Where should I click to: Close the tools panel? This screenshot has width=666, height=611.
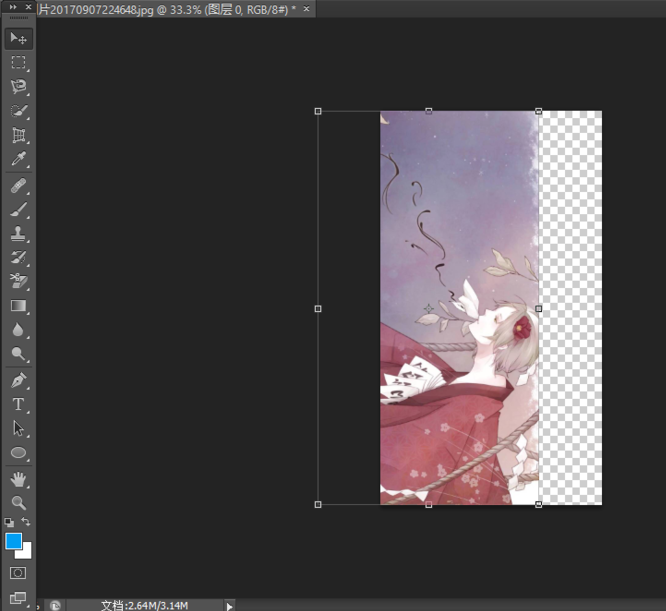[x=28, y=7]
